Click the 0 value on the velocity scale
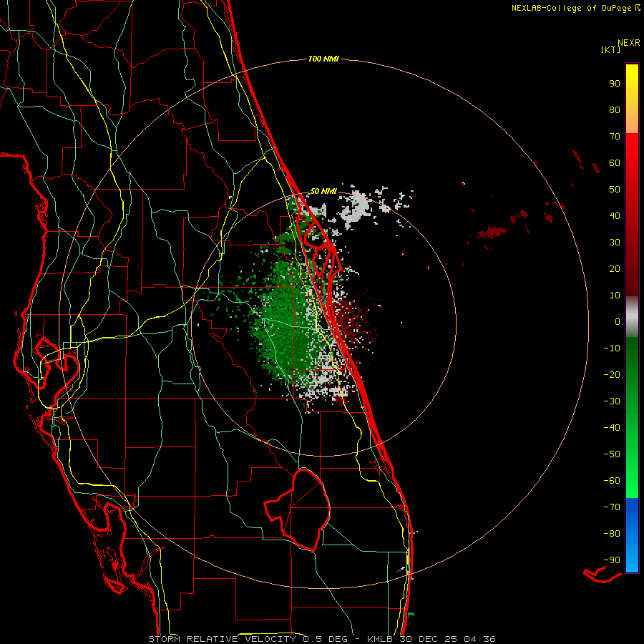This screenshot has width=644, height=644. pyautogui.click(x=618, y=322)
